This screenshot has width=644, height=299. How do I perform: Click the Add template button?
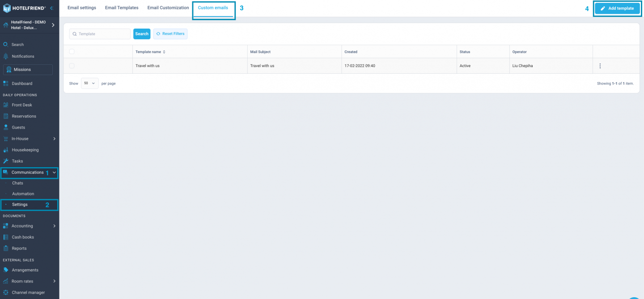click(x=617, y=8)
